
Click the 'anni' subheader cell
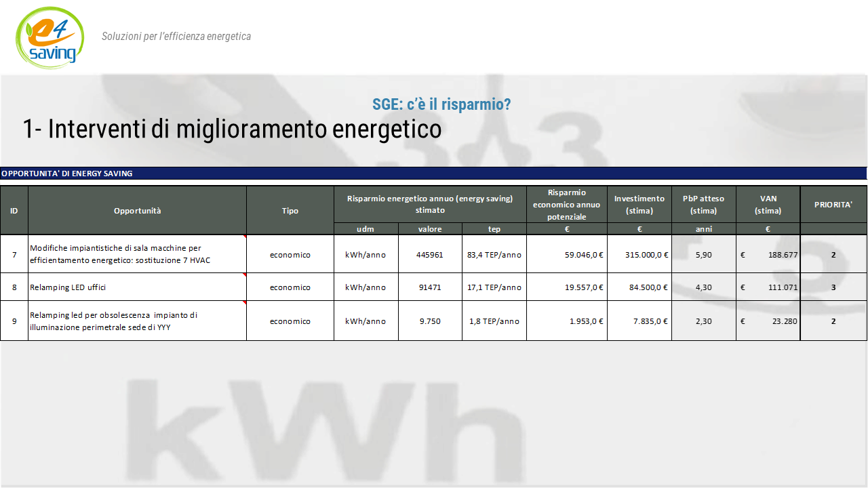(x=704, y=229)
